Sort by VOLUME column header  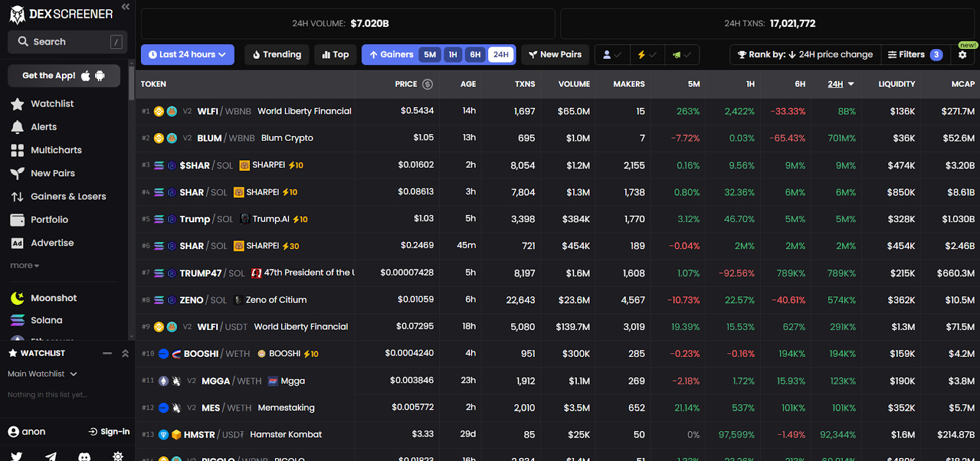[x=574, y=84]
